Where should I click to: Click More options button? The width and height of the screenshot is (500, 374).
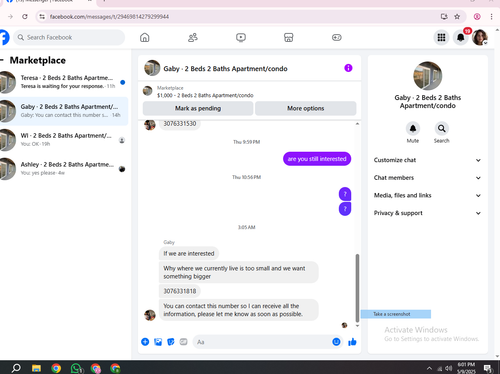pyautogui.click(x=306, y=108)
